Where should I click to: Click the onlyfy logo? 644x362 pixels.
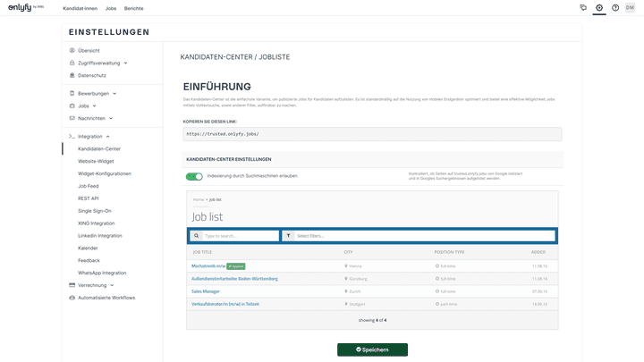coord(25,7)
